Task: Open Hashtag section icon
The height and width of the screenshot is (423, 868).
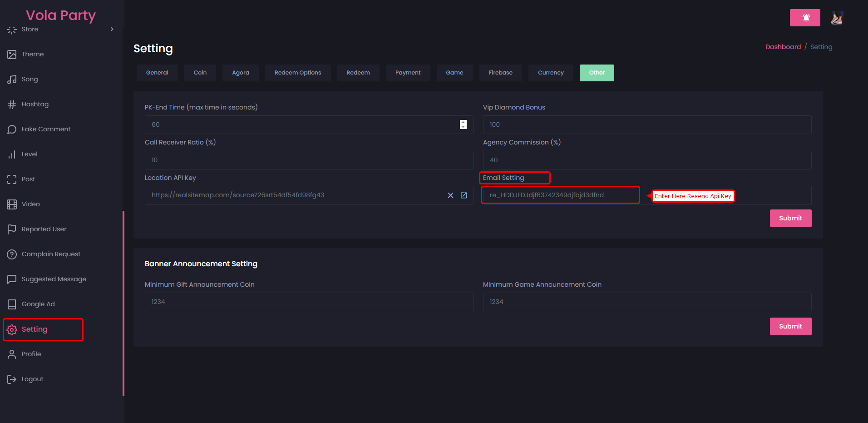Action: (x=12, y=105)
